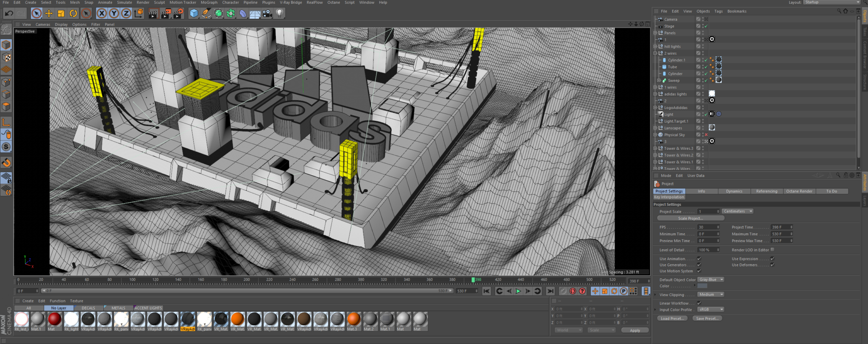Click the project Color swatch
Viewport: 868px width, 344px height.
tap(702, 286)
